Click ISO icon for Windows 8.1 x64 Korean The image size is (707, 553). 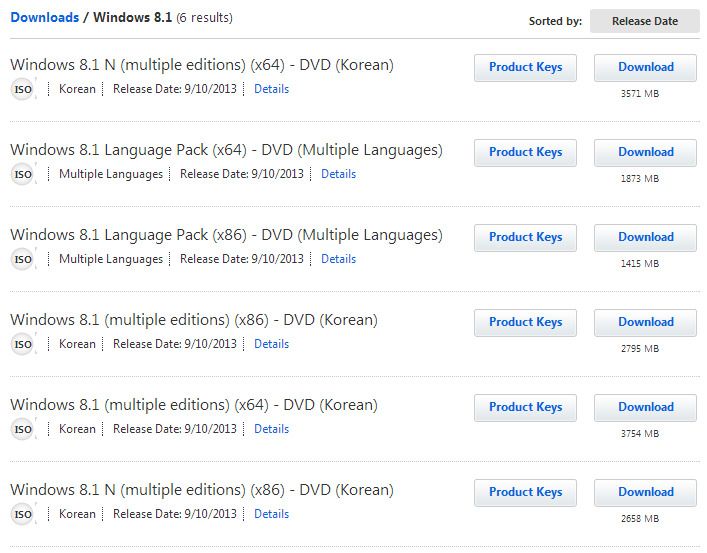pos(23,429)
